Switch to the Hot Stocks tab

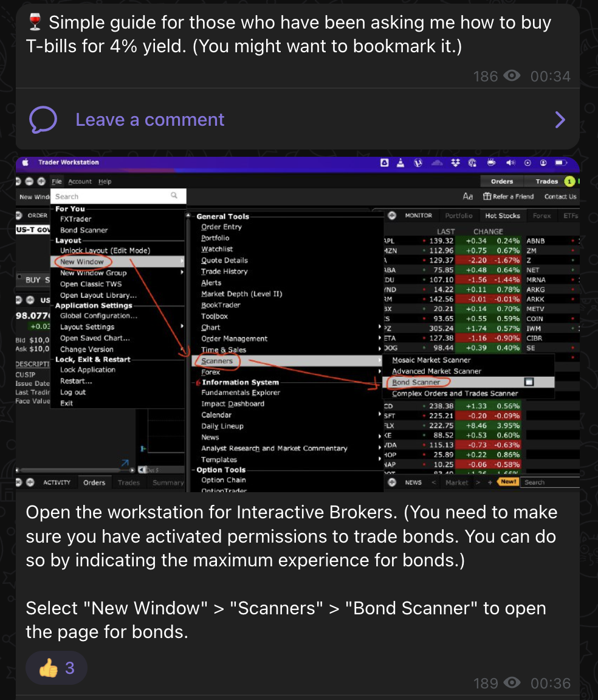click(x=502, y=216)
